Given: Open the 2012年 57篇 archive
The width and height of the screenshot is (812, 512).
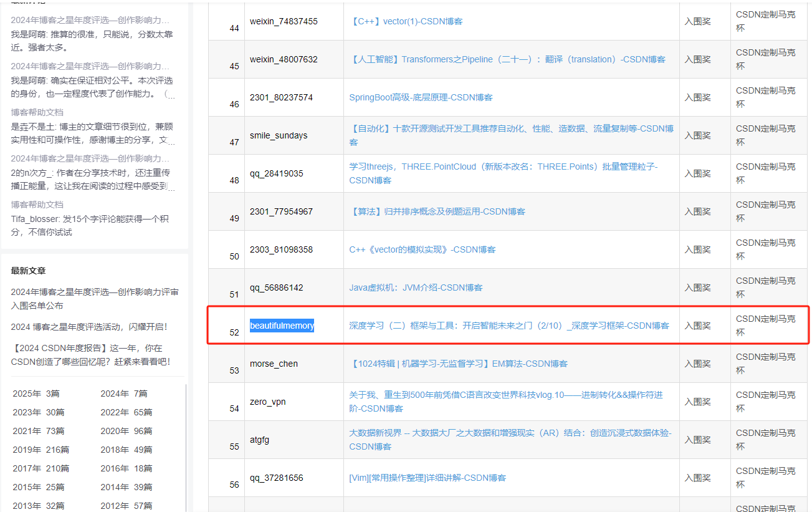Looking at the screenshot, I should tap(127, 506).
